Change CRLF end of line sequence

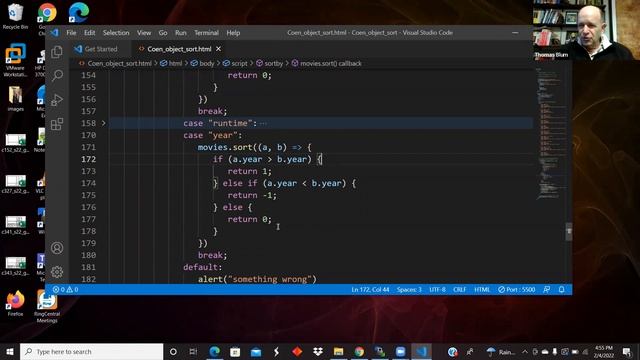[460, 289]
